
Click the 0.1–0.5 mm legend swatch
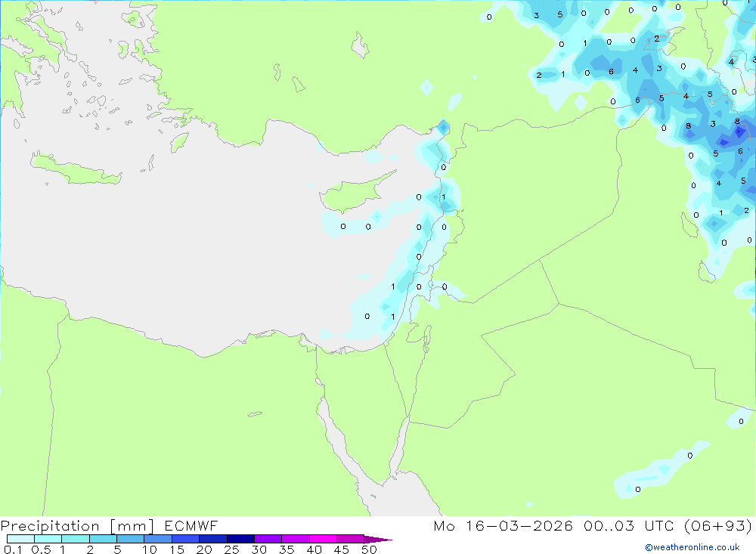coord(20,539)
